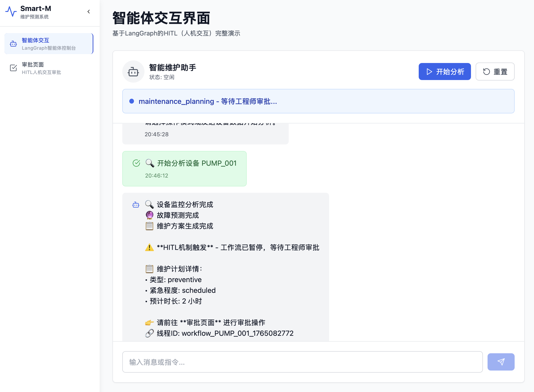This screenshot has width=534, height=392.
Task: Click the small robot icon in the analysis message
Action: tap(136, 205)
